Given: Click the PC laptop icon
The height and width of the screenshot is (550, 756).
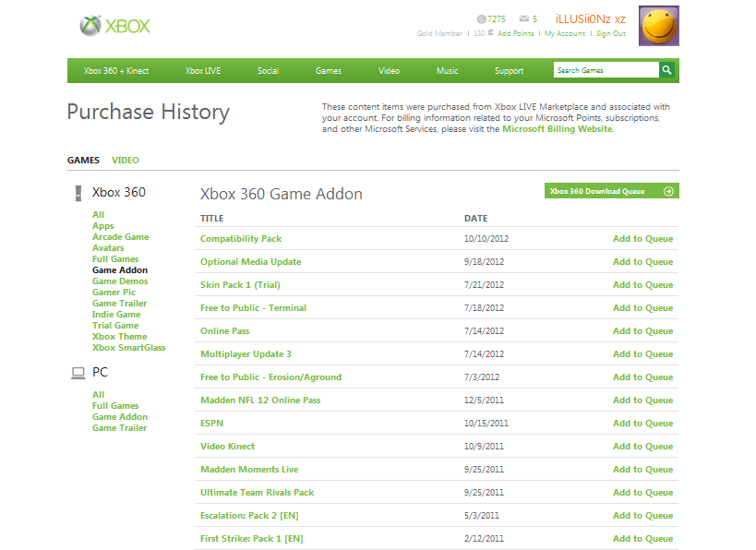Looking at the screenshot, I should [x=78, y=373].
